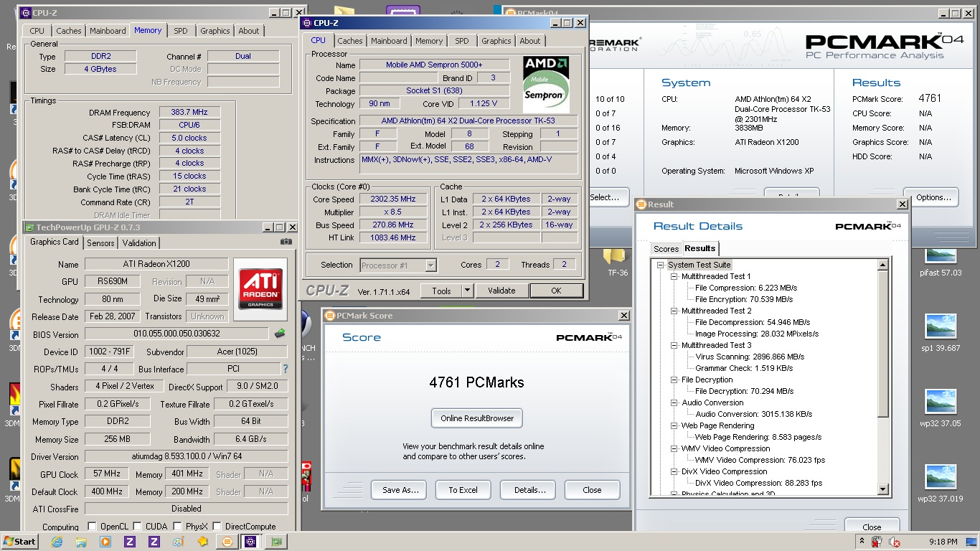Switch to the PCMark orange taskbar button
Image resolution: width=980 pixels, height=551 pixels.
click(x=227, y=542)
